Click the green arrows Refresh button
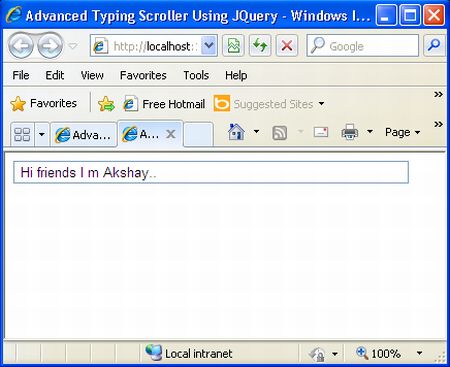The image size is (450, 367). [x=260, y=45]
